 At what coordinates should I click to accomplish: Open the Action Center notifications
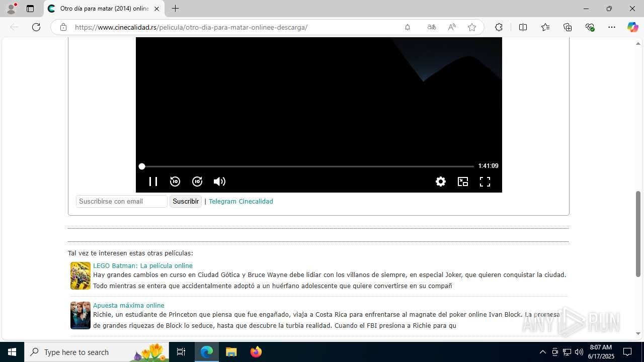[627, 352]
